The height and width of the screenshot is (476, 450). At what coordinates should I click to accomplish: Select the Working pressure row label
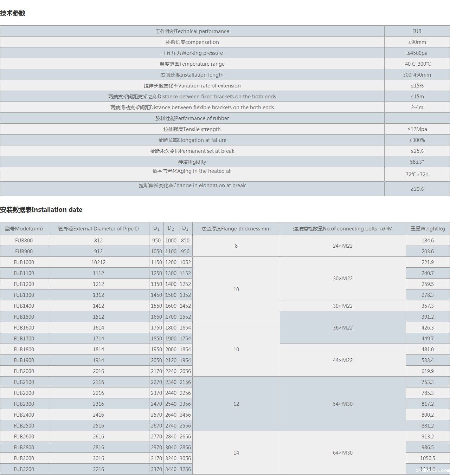point(192,53)
